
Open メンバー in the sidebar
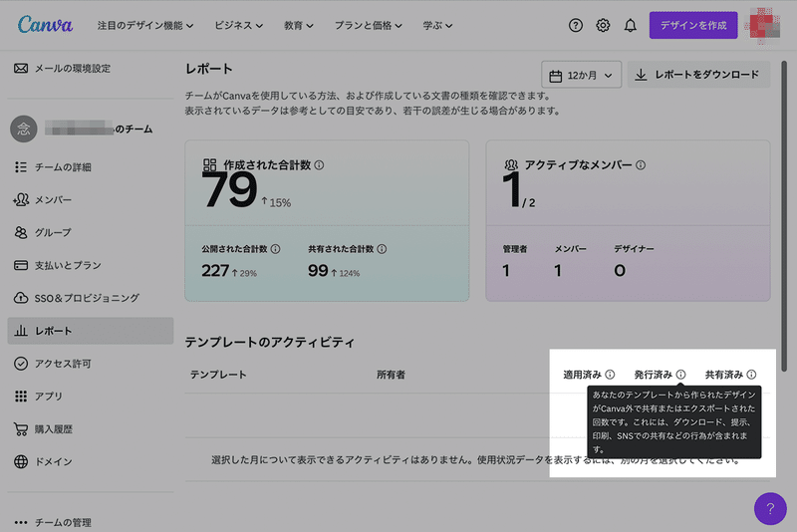[53, 200]
